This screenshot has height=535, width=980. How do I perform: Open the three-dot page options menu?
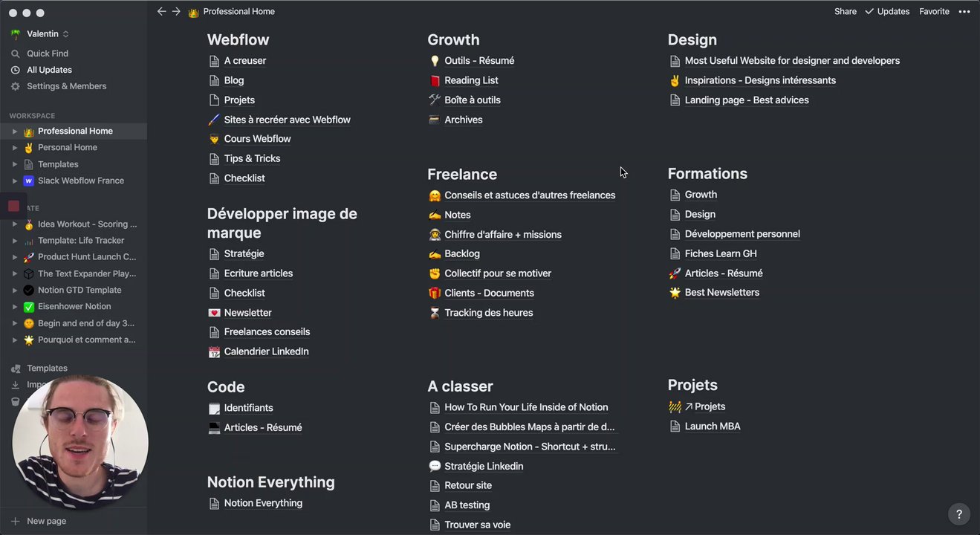pos(964,11)
